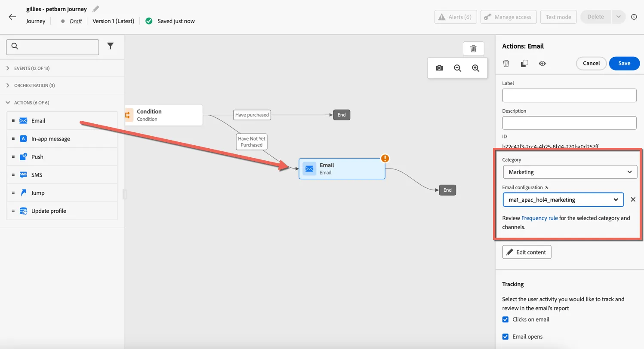Switch to Test mode
This screenshot has height=349, width=644.
tap(558, 17)
